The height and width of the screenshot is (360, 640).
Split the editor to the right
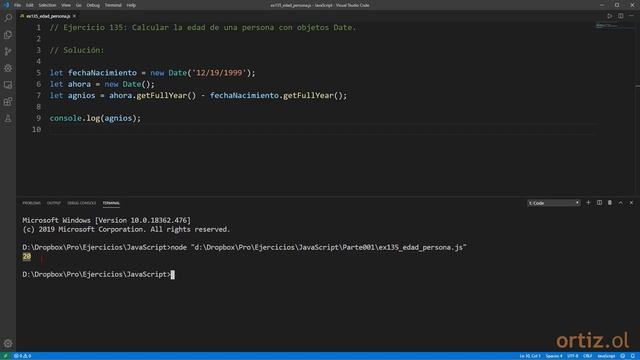[x=620, y=16]
